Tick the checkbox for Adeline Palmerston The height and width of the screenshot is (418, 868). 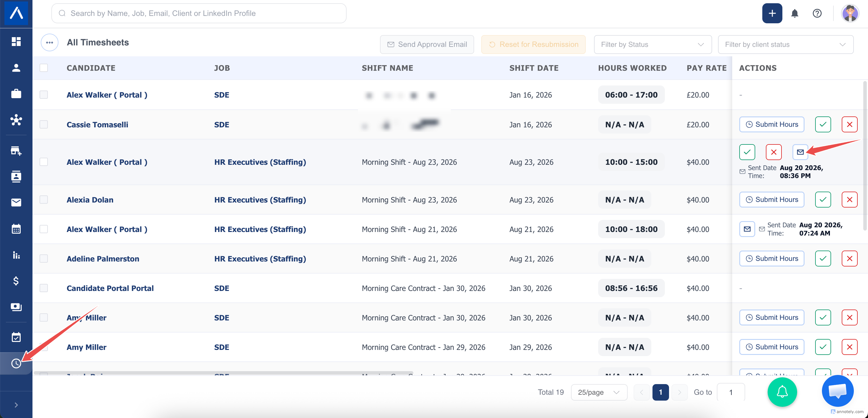(x=44, y=259)
